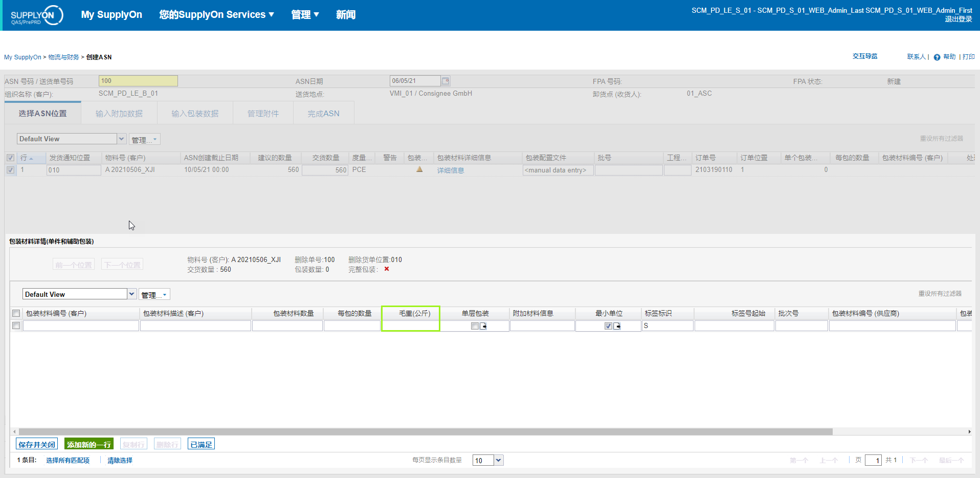
Task: Click the SupplyOn logo
Action: click(37, 15)
